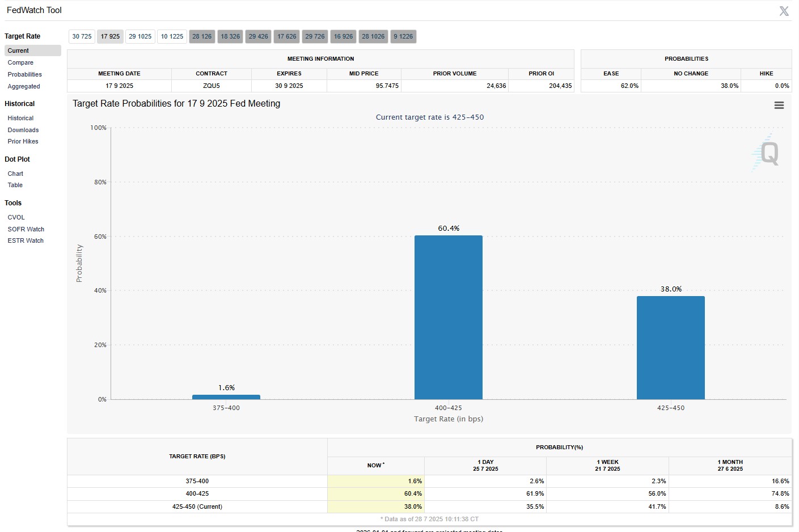Go to Downloads in the sidebar
Viewport: 799px width, 532px height.
[x=23, y=130]
